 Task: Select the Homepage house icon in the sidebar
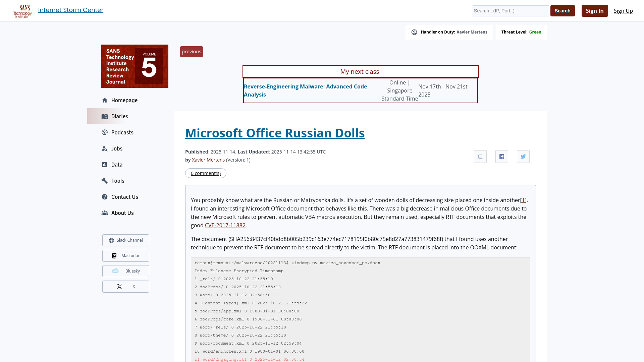click(x=105, y=100)
